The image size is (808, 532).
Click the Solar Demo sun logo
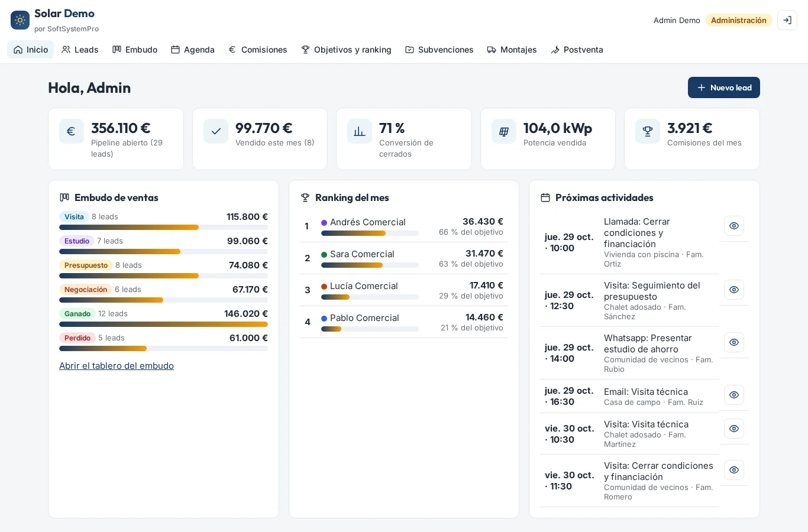coord(20,20)
